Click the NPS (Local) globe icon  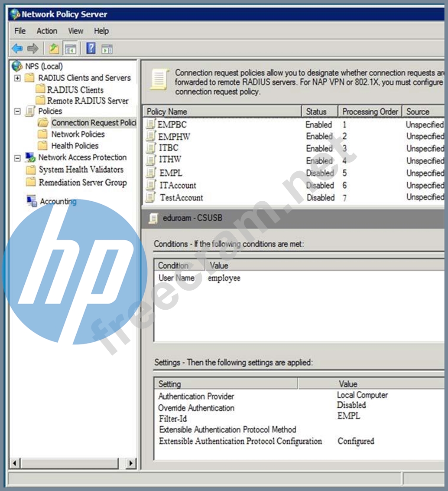tap(17, 66)
